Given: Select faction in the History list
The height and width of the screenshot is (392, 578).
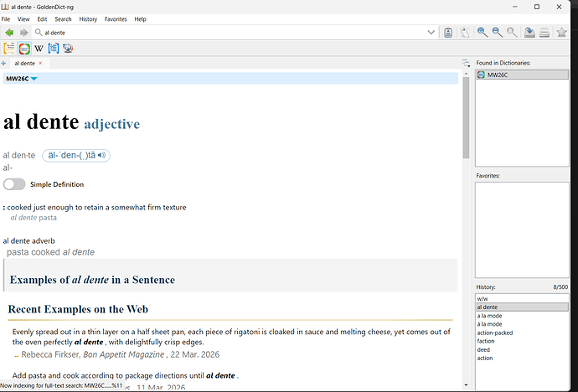Looking at the screenshot, I should (522, 341).
